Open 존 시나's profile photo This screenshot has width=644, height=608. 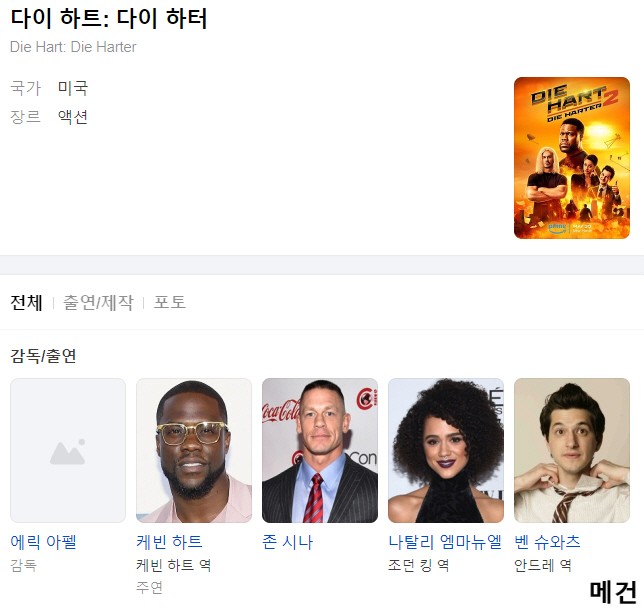[x=320, y=451]
